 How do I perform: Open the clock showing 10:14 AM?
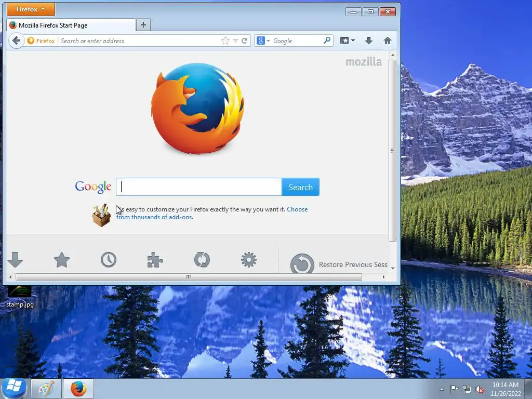(506, 389)
